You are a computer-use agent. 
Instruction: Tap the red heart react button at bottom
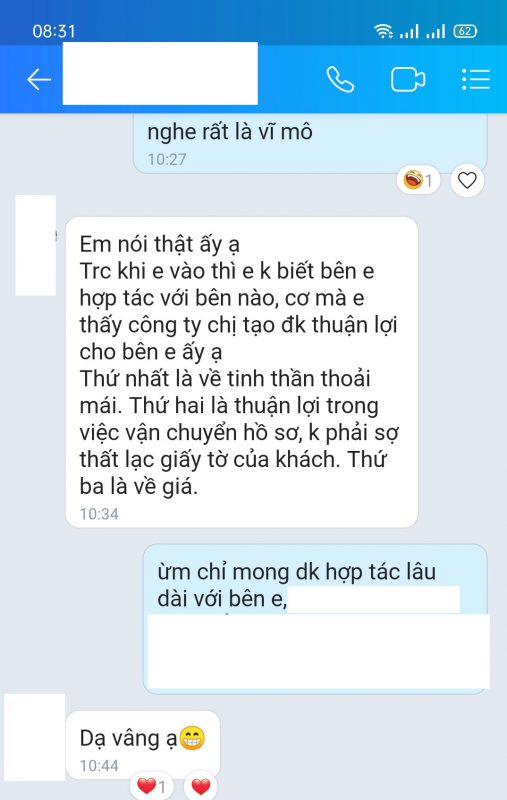coord(201,786)
